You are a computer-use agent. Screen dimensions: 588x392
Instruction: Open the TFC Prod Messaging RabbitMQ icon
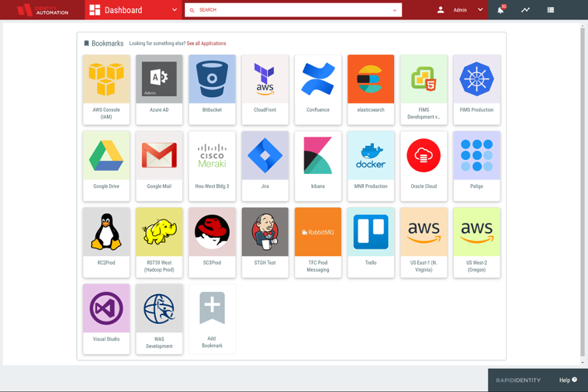[318, 232]
